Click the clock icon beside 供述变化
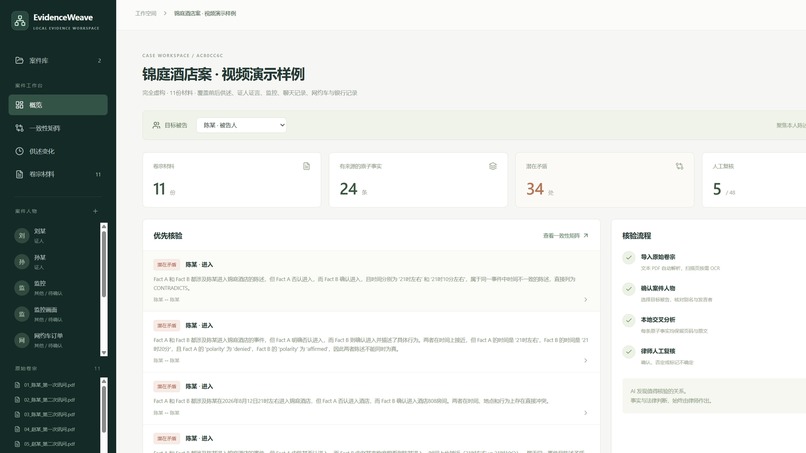The height and width of the screenshot is (453, 806). [20, 151]
